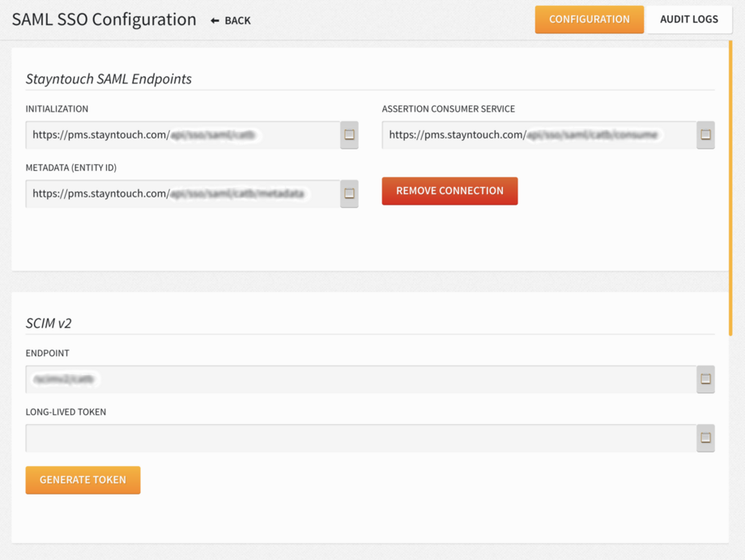Click the INITIALIZATION label
The image size is (745, 560).
(57, 108)
